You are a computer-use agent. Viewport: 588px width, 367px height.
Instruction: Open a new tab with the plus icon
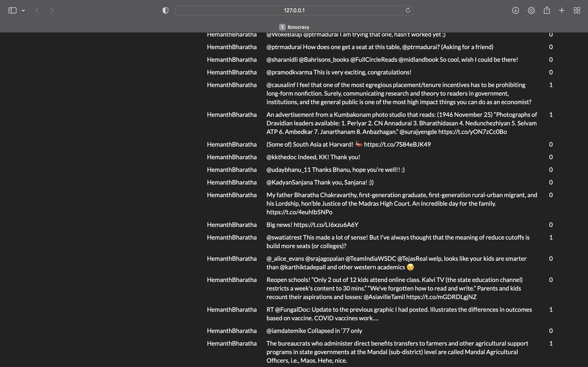click(x=561, y=10)
